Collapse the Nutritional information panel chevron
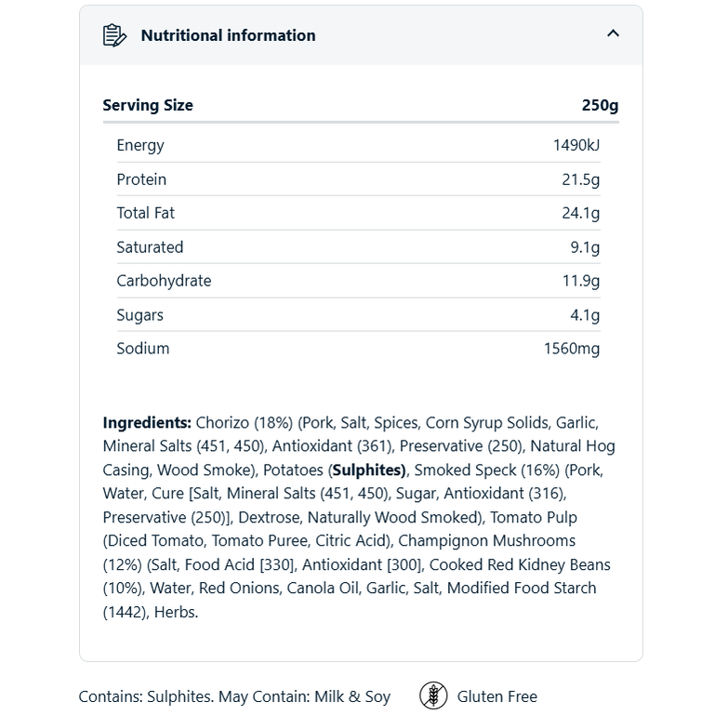The height and width of the screenshot is (728, 728). tap(613, 33)
